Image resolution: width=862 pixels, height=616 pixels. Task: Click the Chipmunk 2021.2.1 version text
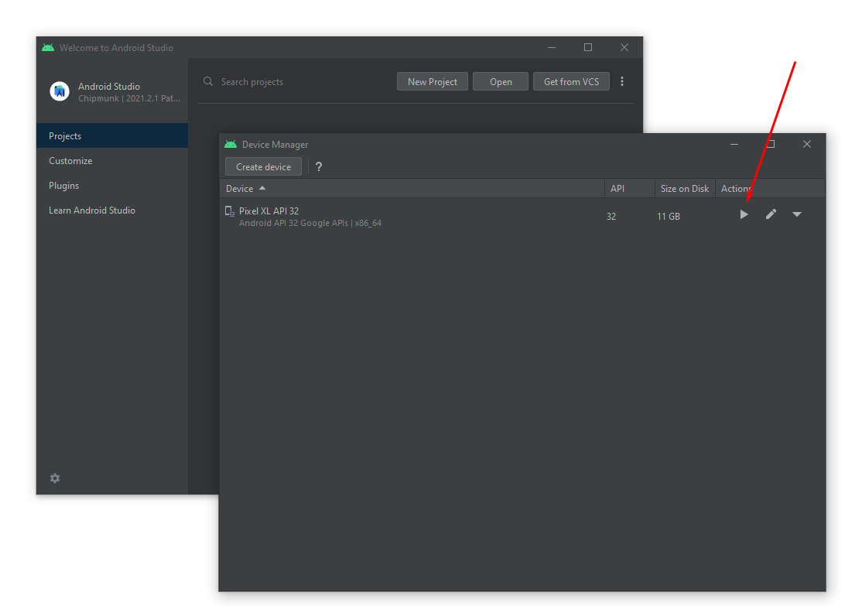point(129,98)
